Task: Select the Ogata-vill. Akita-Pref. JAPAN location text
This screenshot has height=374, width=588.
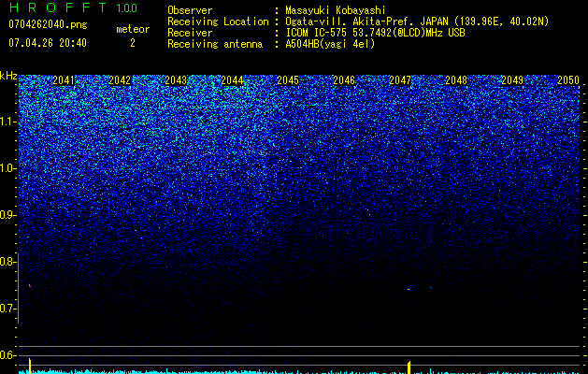Action: [417, 22]
